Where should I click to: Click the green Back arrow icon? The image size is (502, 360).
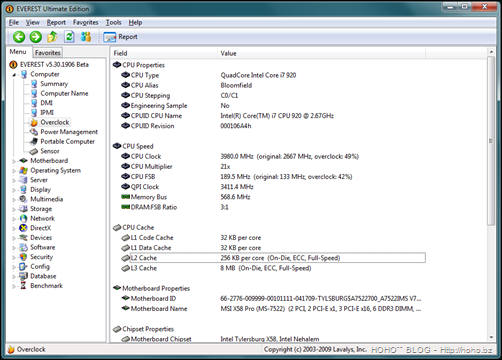pos(19,37)
